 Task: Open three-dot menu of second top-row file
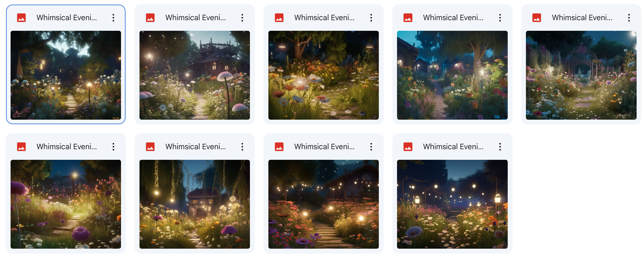tap(242, 18)
